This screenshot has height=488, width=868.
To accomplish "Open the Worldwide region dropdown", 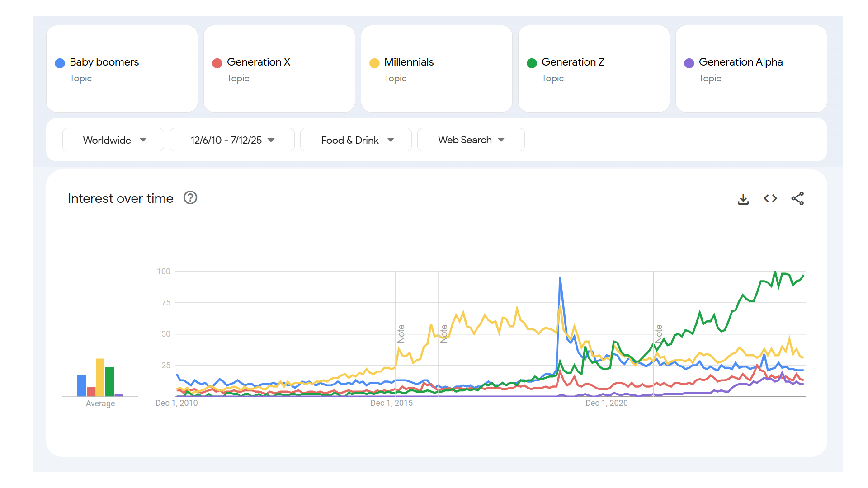I will pyautogui.click(x=113, y=140).
